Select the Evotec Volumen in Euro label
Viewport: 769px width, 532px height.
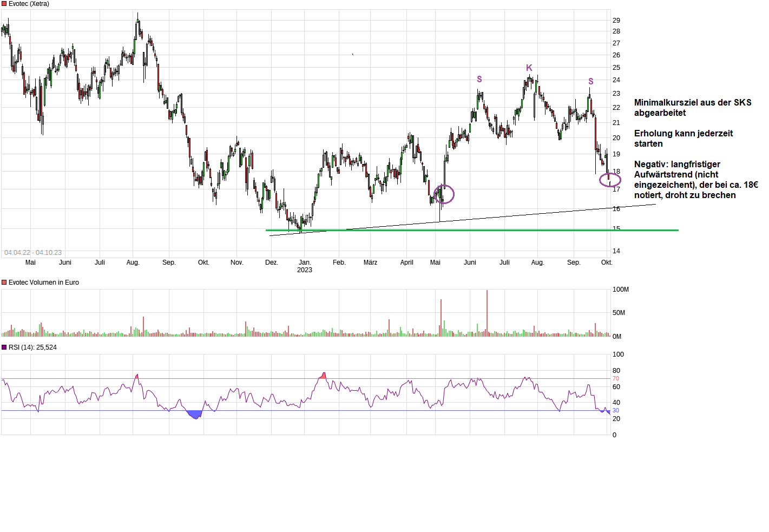pyautogui.click(x=44, y=283)
